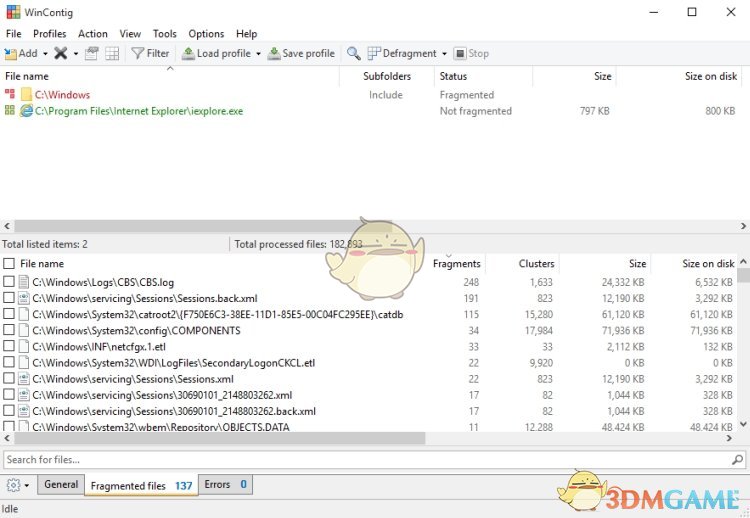Screen dimensions: 750x518
Task: Expand the Defragment dropdown arrow
Action: click(444, 53)
